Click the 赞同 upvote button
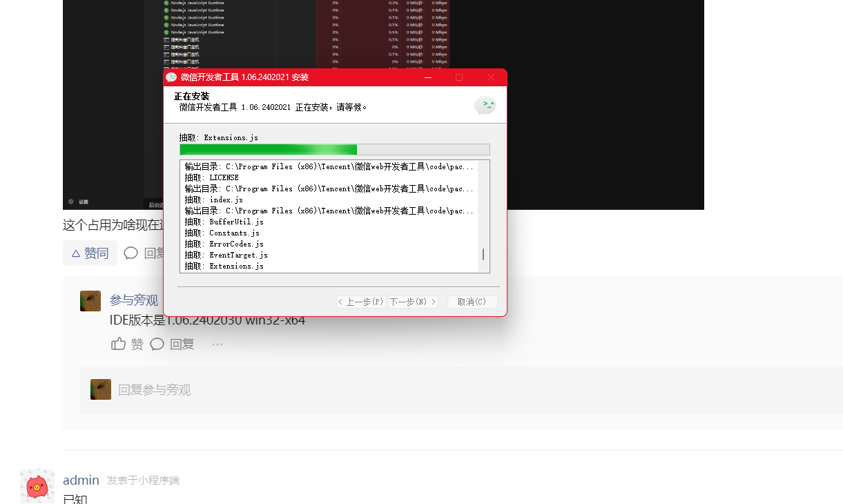Image resolution: width=843 pixels, height=504 pixels. 90,253
